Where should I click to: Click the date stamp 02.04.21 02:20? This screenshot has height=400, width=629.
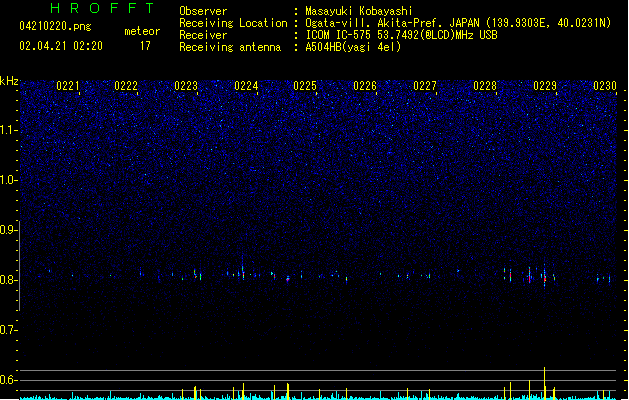pos(61,46)
